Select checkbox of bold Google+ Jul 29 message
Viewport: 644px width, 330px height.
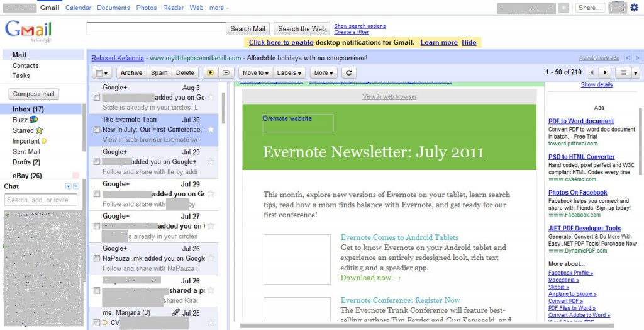pyautogui.click(x=96, y=194)
